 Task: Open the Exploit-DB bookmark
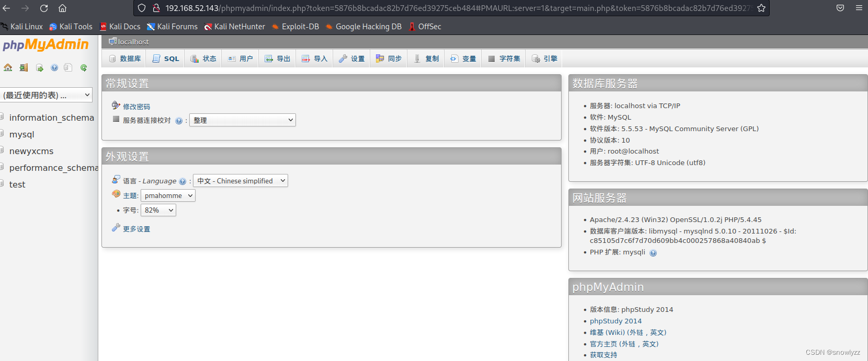295,27
